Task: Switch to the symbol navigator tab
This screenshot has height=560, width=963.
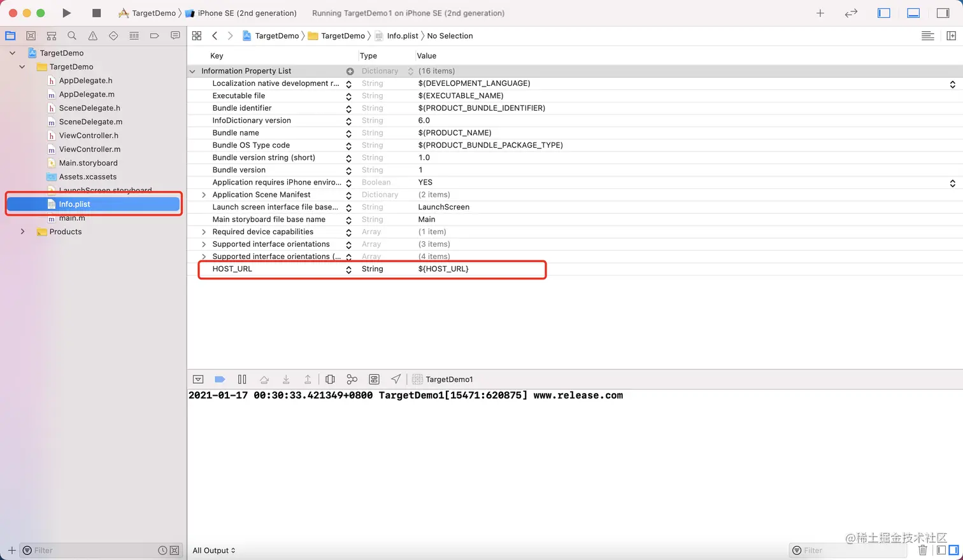Action: [52, 36]
